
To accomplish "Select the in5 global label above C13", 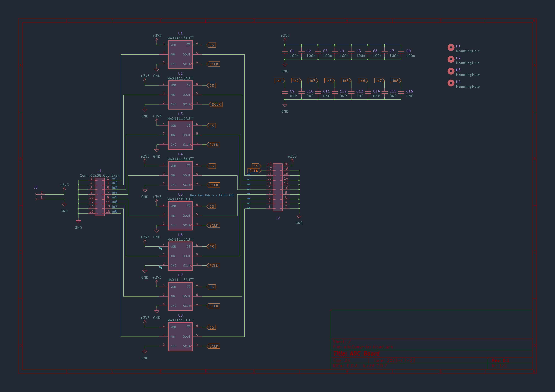I will click(x=346, y=81).
